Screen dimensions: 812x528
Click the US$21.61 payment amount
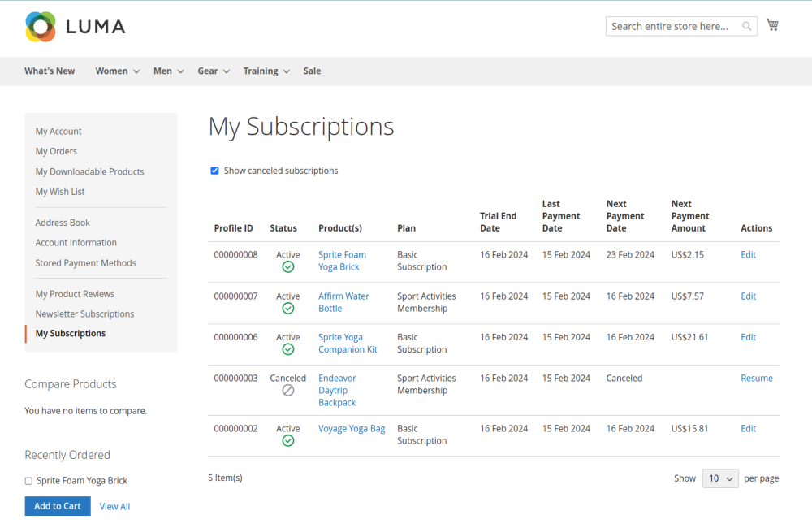[x=689, y=337]
